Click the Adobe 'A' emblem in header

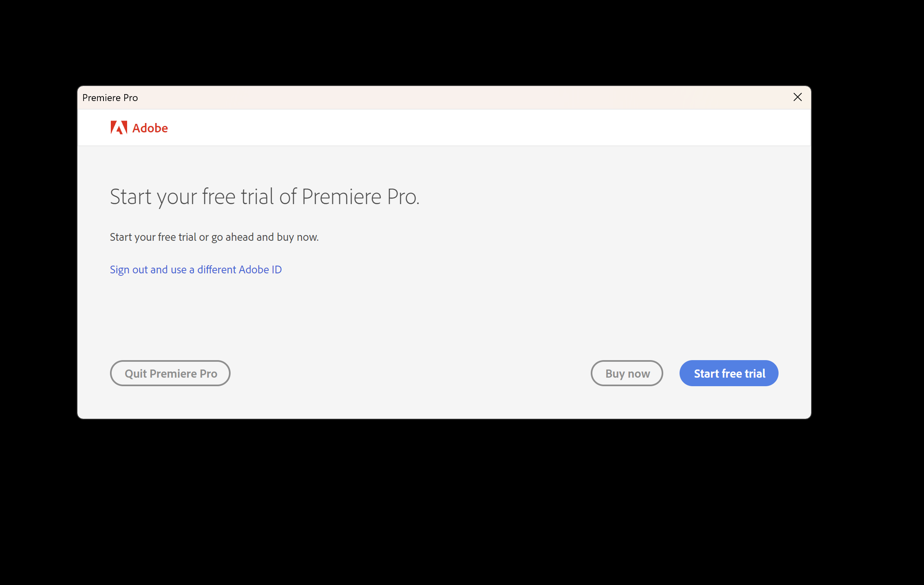pos(119,128)
